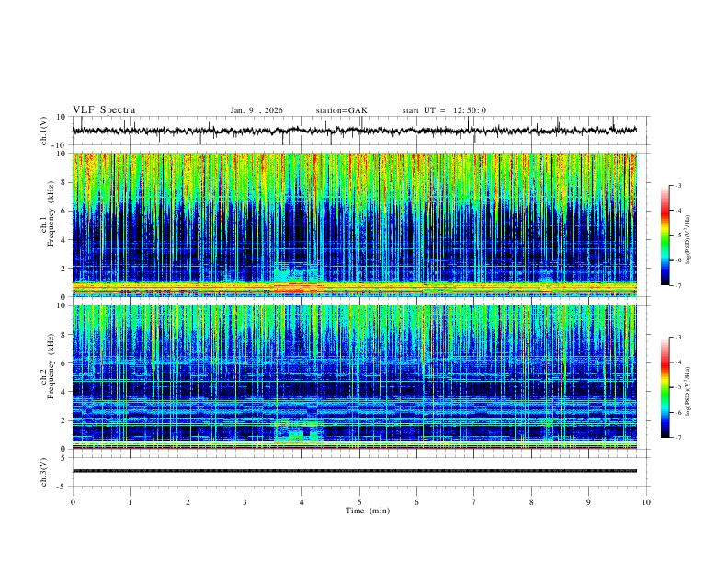Click the log(PSD) label beside ch.2 color scale
This screenshot has height=563, width=728.
coord(688,391)
